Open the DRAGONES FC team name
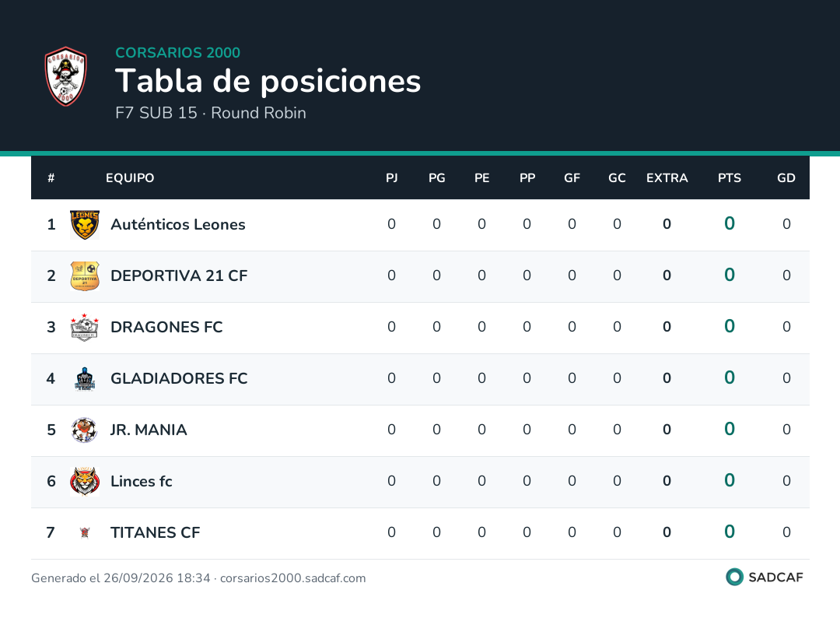Image resolution: width=840 pixels, height=618 pixels. click(x=166, y=327)
